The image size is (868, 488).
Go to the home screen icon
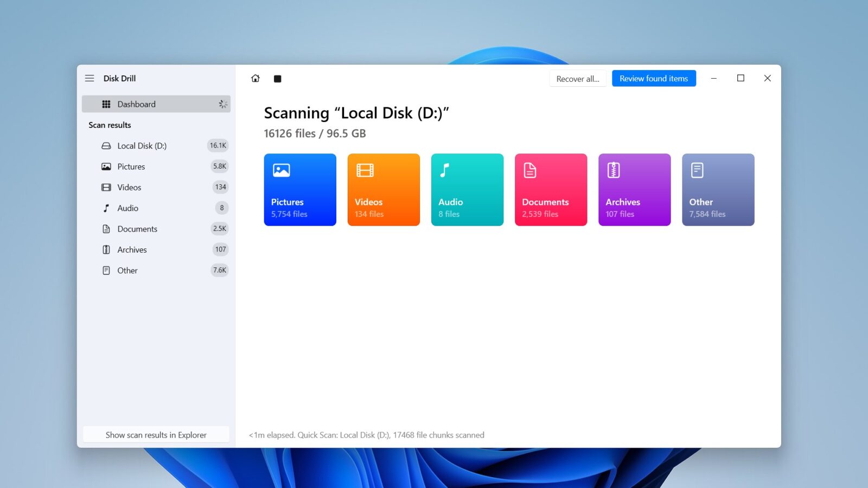(256, 79)
